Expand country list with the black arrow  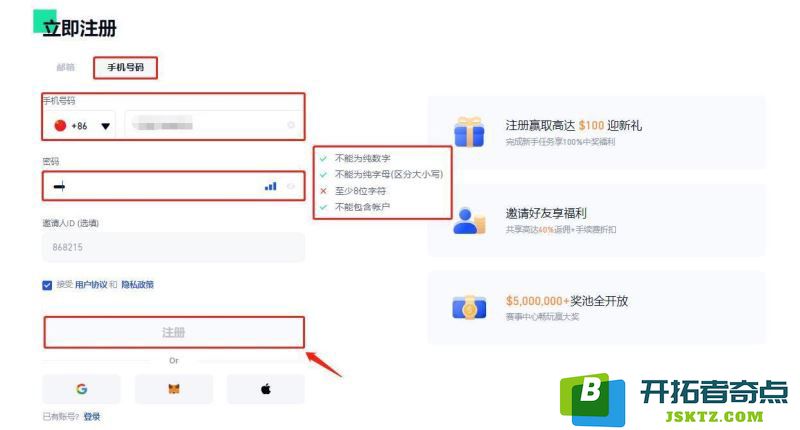click(x=106, y=126)
